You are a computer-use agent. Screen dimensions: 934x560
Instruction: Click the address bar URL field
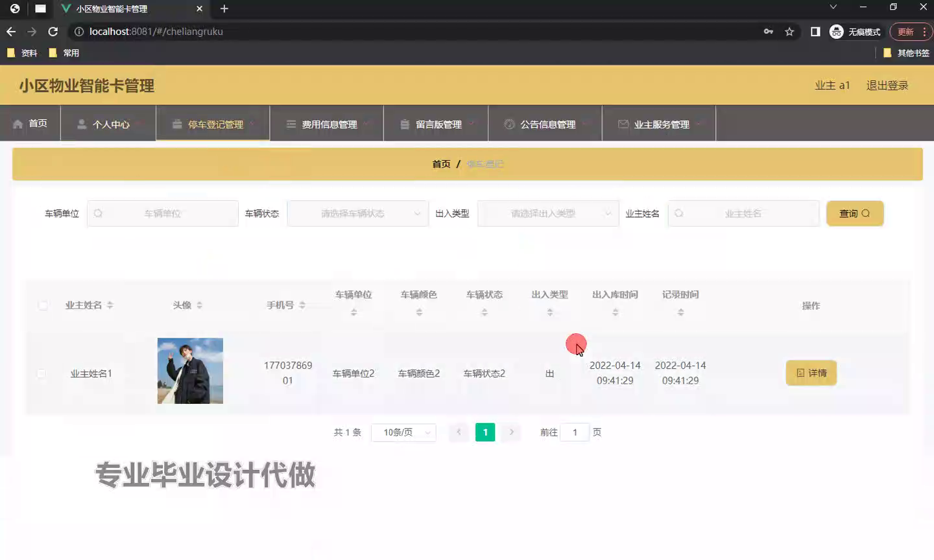415,31
